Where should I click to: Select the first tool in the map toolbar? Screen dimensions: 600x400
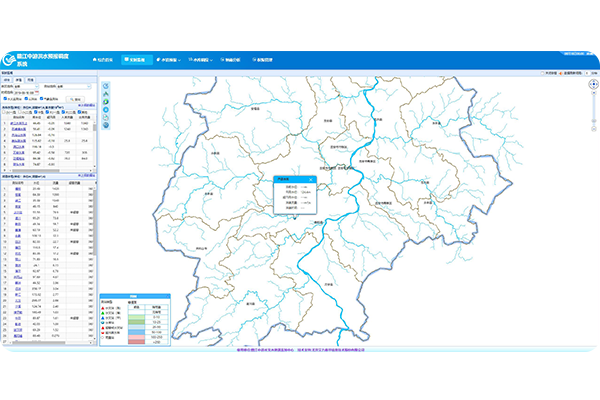pyautogui.click(x=105, y=85)
